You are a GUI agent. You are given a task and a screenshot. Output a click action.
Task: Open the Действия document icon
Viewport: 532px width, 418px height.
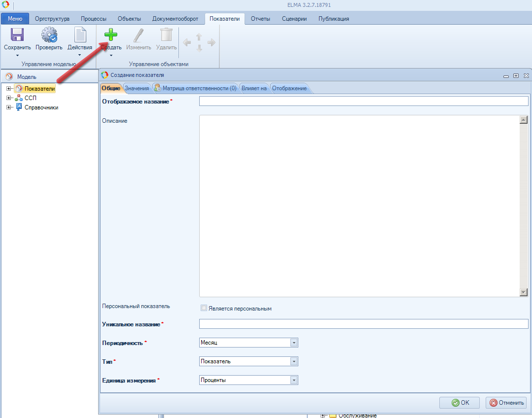click(x=80, y=35)
